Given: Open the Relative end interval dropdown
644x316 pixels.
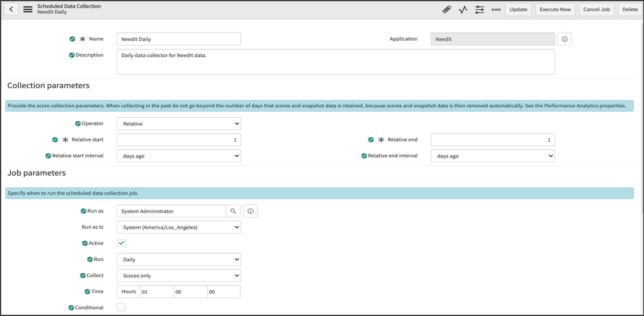Looking at the screenshot, I should point(493,156).
